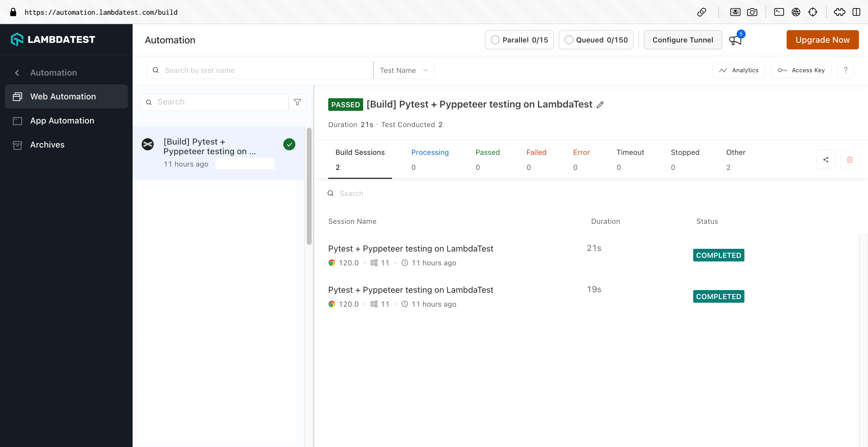
Task: Open the Archives section
Action: (47, 144)
